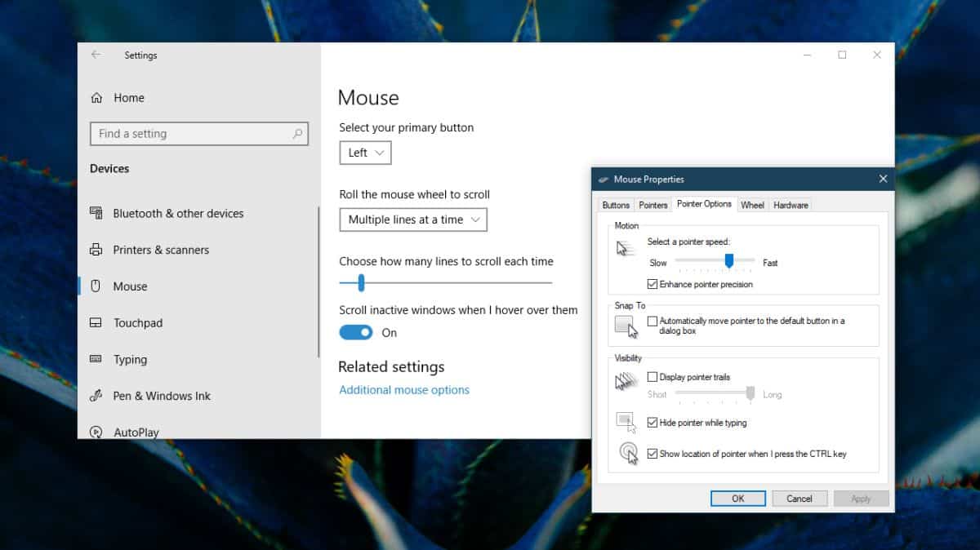
Task: Toggle Scroll inactive windows switch
Action: coord(356,332)
